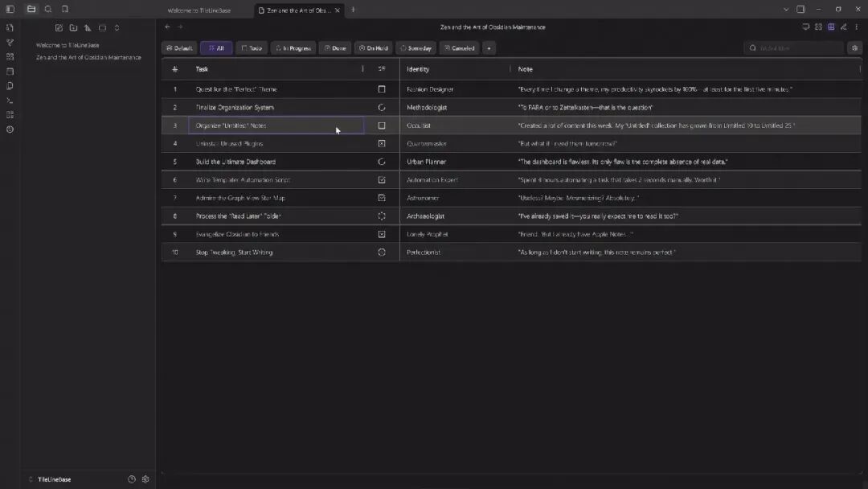Switch to the Todo filter view
This screenshot has height=489, width=868.
(252, 48)
